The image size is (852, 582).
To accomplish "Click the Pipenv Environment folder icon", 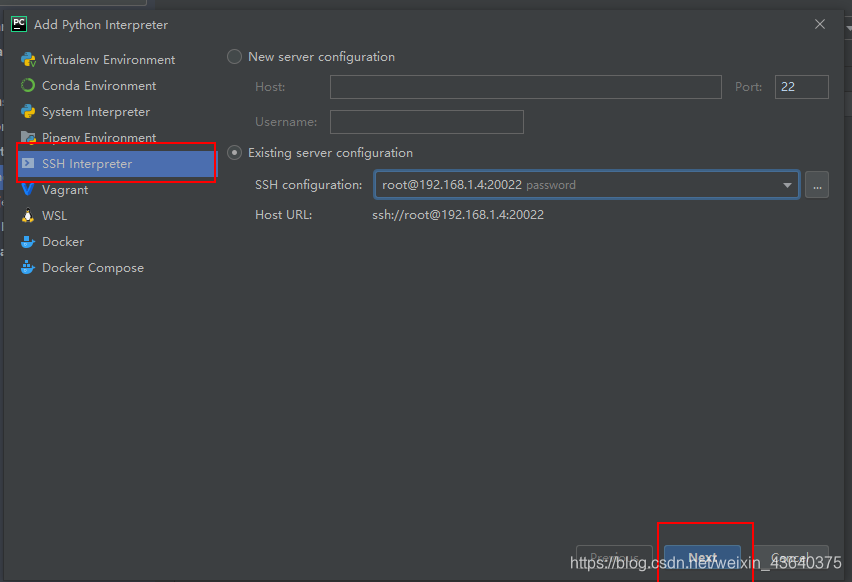I will click(28, 137).
